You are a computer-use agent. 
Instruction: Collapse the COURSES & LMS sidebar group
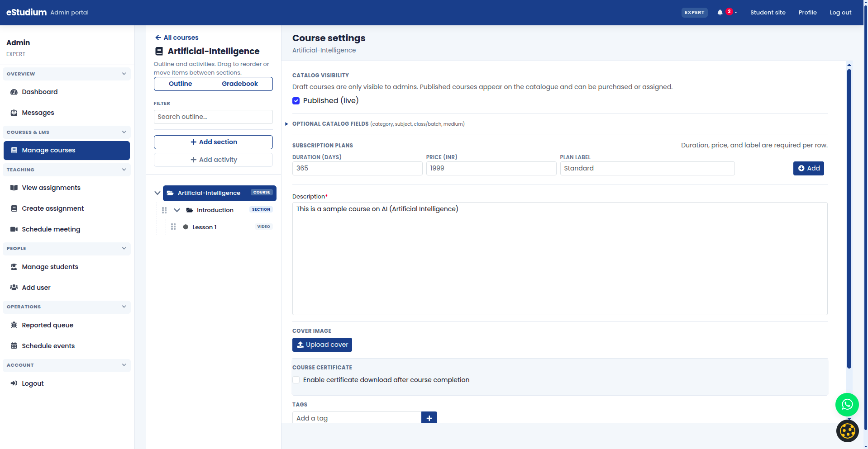[x=67, y=132]
